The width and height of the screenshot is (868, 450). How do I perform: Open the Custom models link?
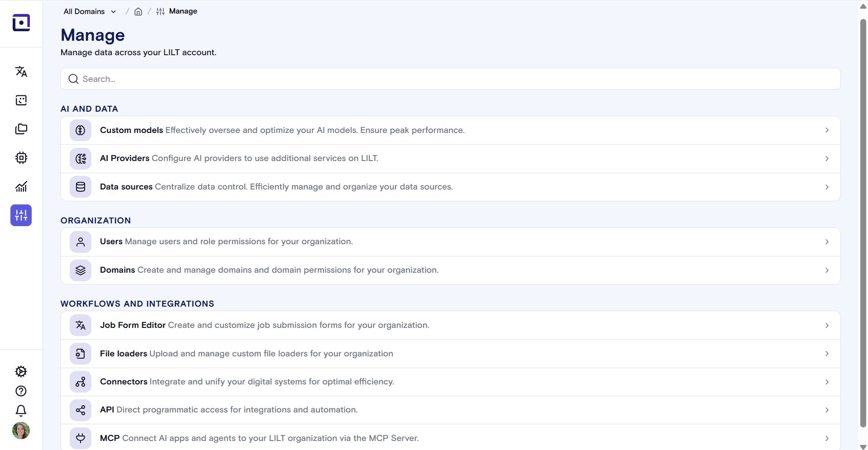click(450, 130)
